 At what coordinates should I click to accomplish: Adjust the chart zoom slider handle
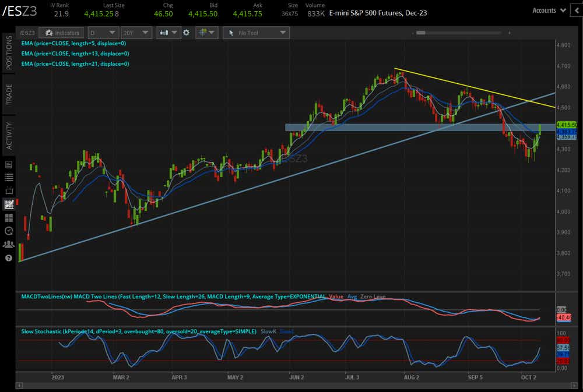(420, 33)
